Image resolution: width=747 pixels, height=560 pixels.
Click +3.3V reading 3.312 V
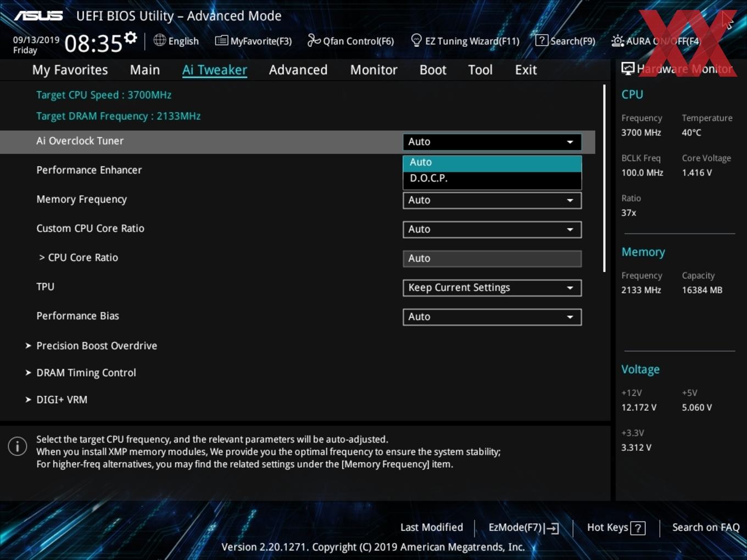coord(636,448)
